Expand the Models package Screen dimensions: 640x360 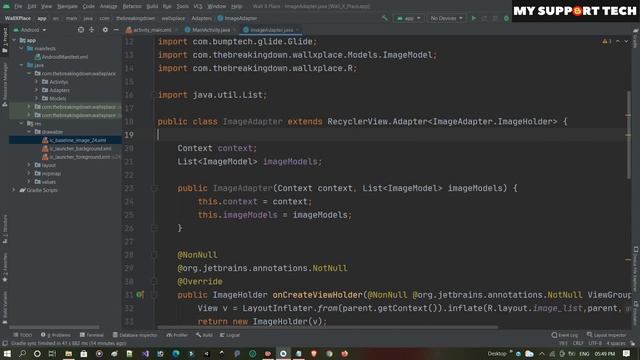click(37, 98)
